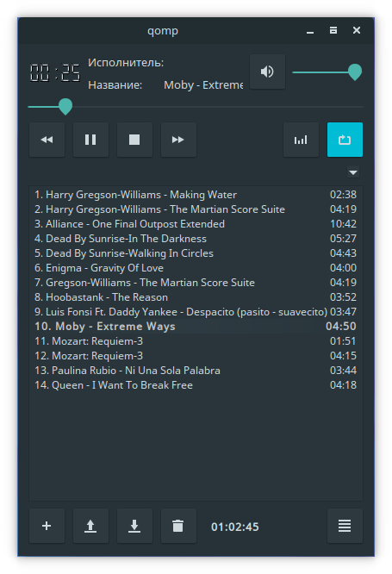The image size is (392, 574).
Task: Select track Harry Gregson-Williams - Making Water
Action: click(x=196, y=195)
